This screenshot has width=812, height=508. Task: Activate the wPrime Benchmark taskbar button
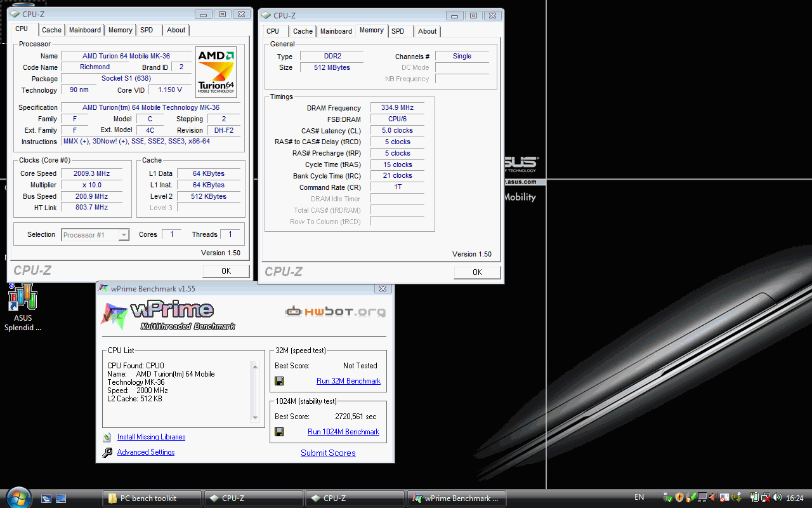[x=456, y=498]
